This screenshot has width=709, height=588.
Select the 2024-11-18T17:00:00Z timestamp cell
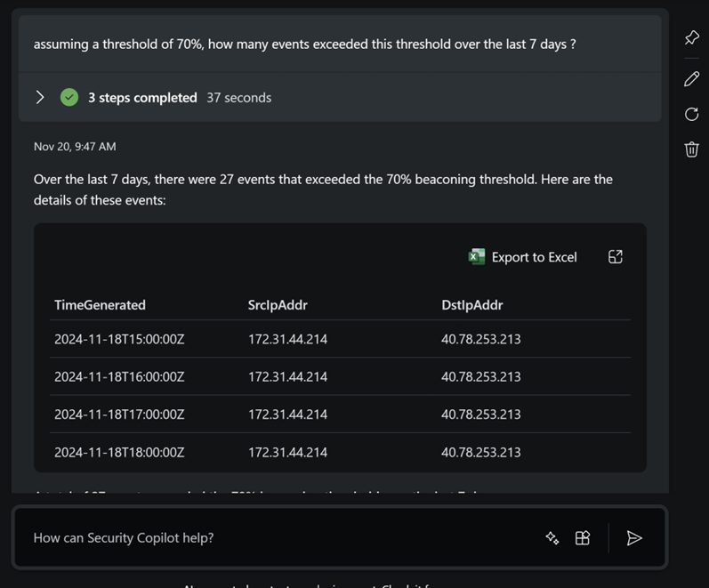(119, 414)
